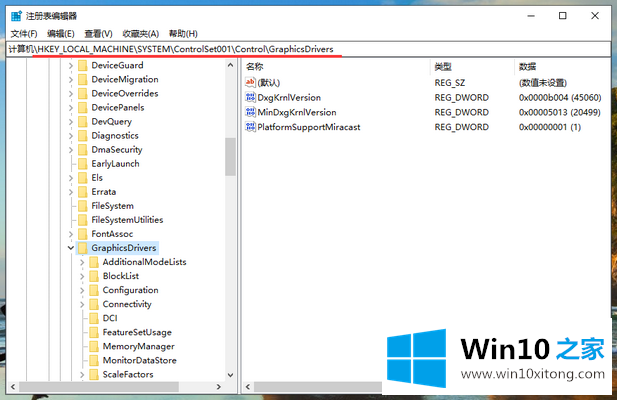This screenshot has width=617, height=400.
Task: Select the ScaleFactors subkey
Action: pos(126,374)
